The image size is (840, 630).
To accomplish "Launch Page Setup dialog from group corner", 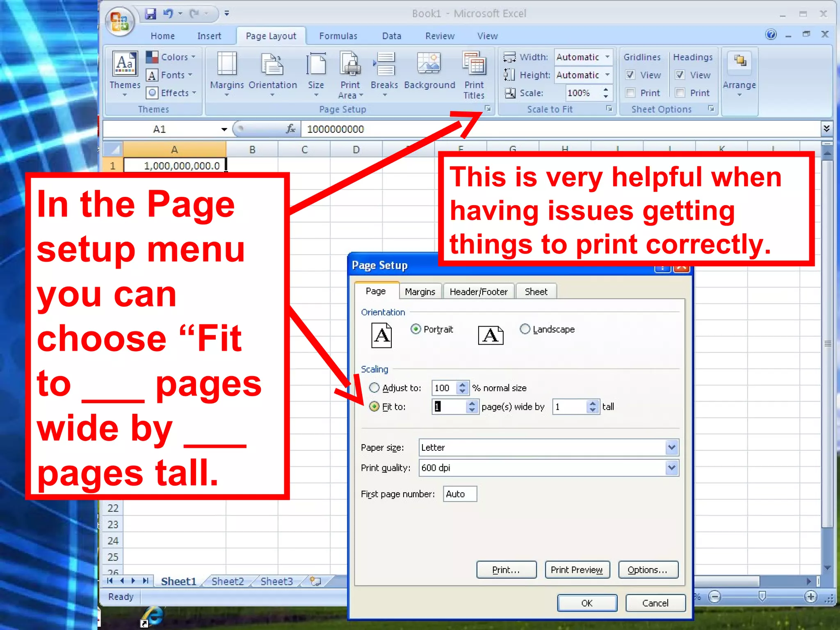I will click(488, 109).
